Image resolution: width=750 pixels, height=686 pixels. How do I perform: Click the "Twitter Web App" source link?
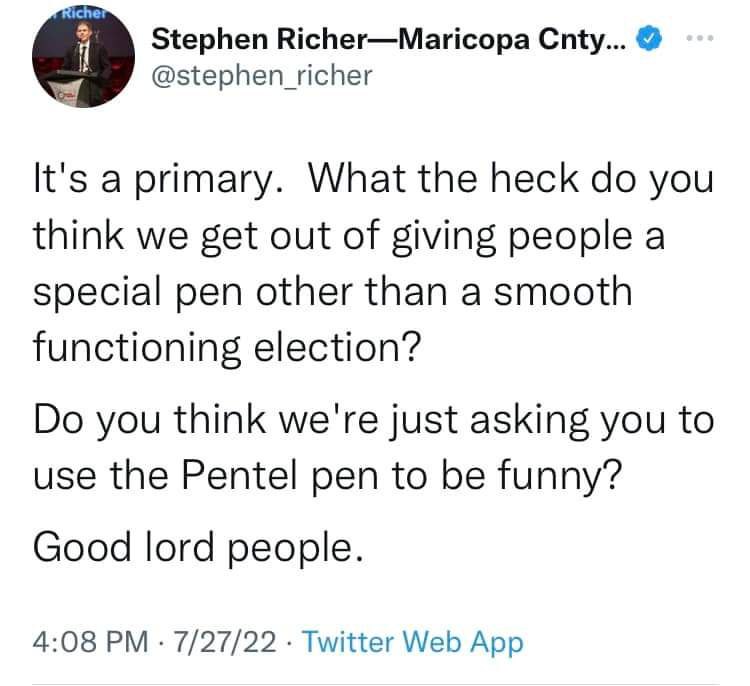coord(413,642)
